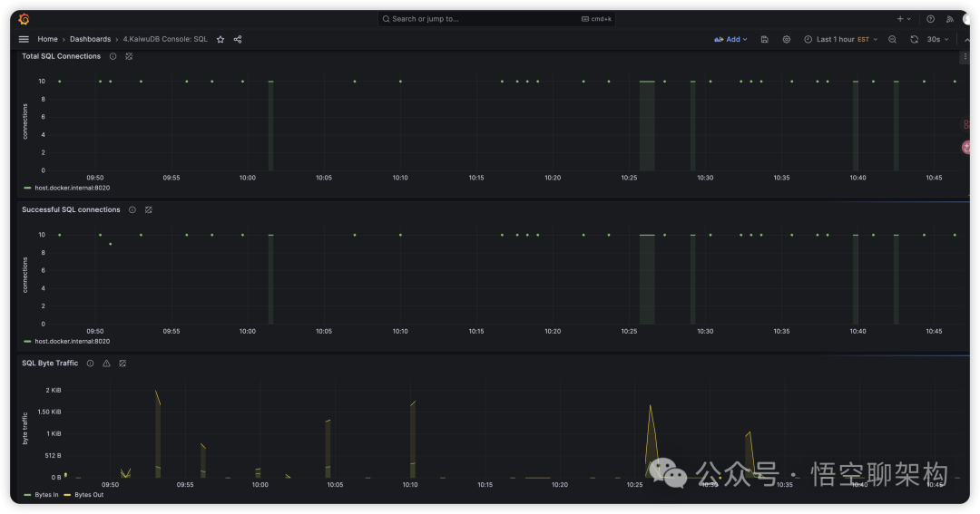
Task: Click the share dashboard icon
Action: coord(238,40)
